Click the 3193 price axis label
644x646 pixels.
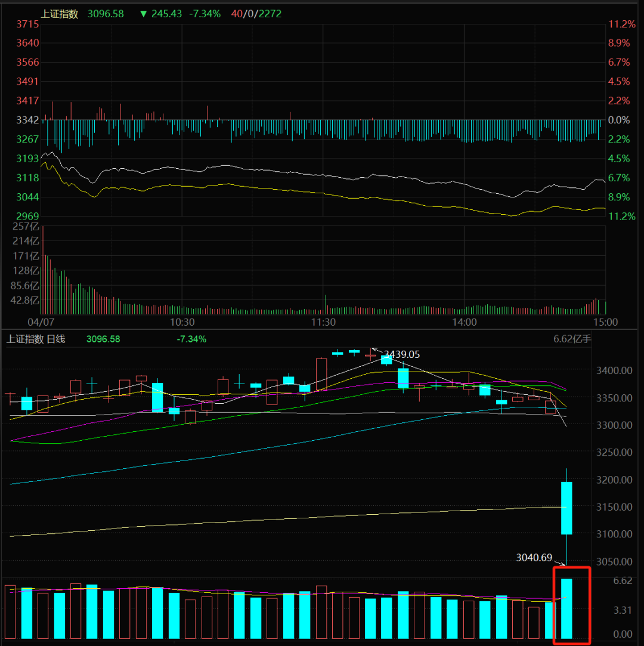point(27,159)
